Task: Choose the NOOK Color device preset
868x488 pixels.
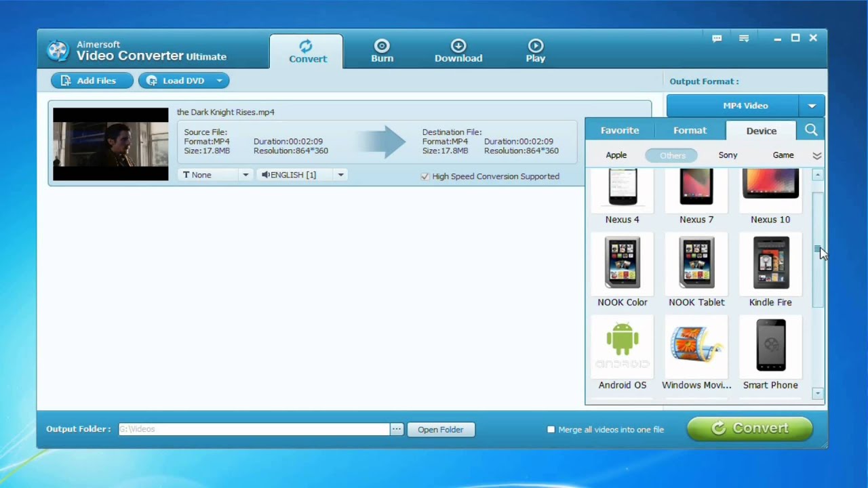Action: [622, 263]
